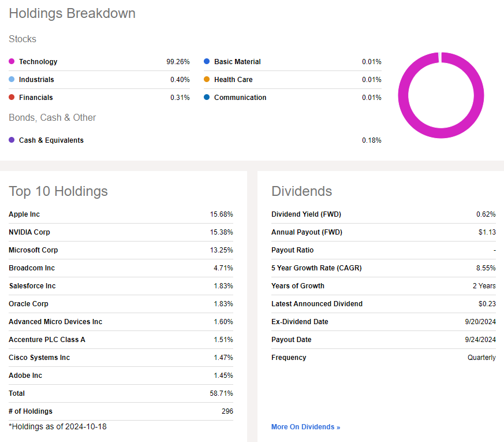Click the red Financials legend dot
The height and width of the screenshot is (442, 504).
coord(12,97)
